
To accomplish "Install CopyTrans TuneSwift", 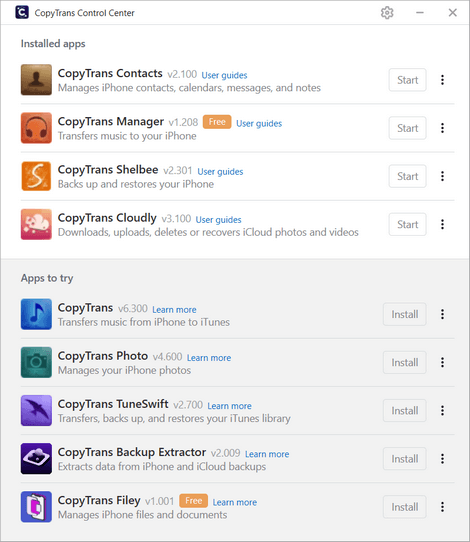I will pos(405,411).
